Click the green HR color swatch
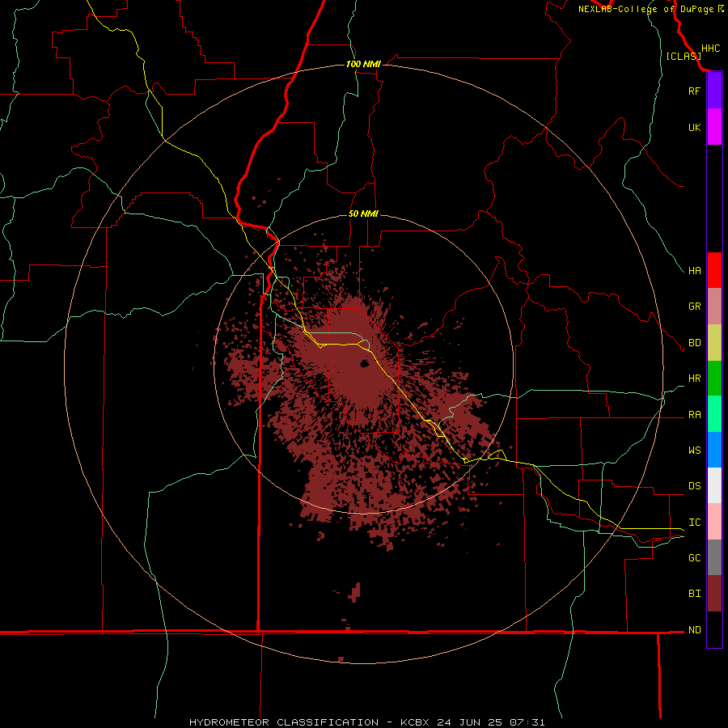Viewport: 728px width, 728px height. point(714,379)
